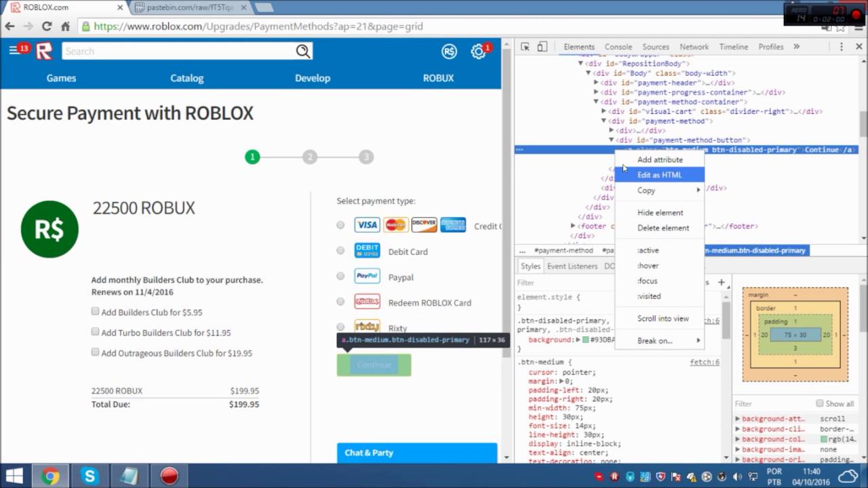Open the Event Listeners tab
The height and width of the screenshot is (488, 868).
pos(572,266)
